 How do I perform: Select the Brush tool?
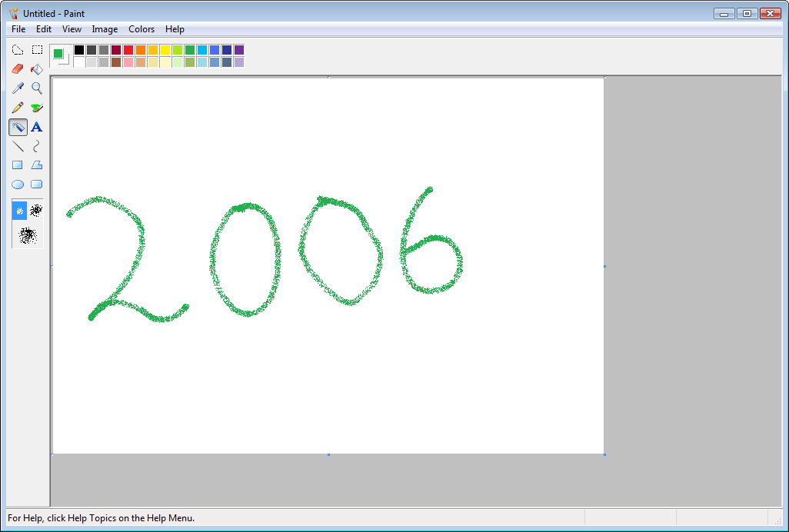(x=36, y=107)
